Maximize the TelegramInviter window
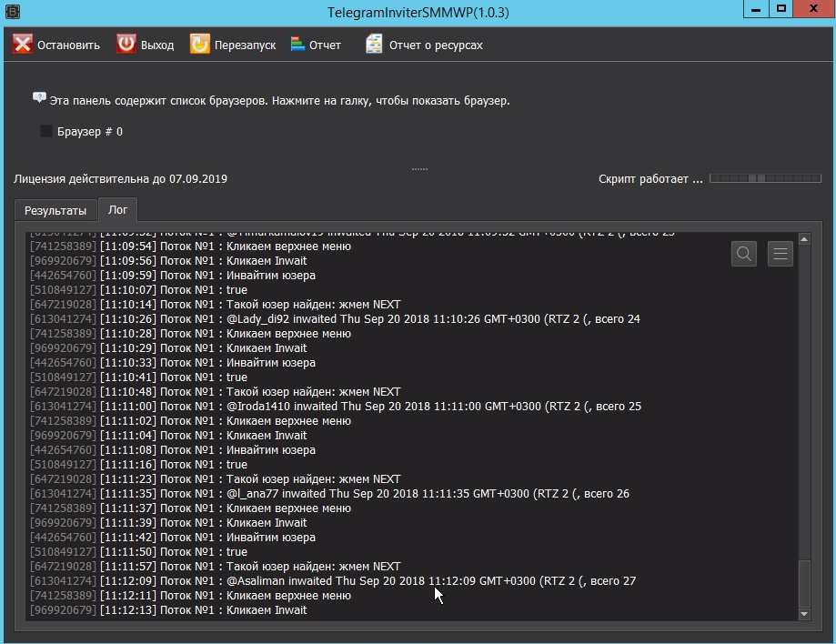836x644 pixels. 781,10
